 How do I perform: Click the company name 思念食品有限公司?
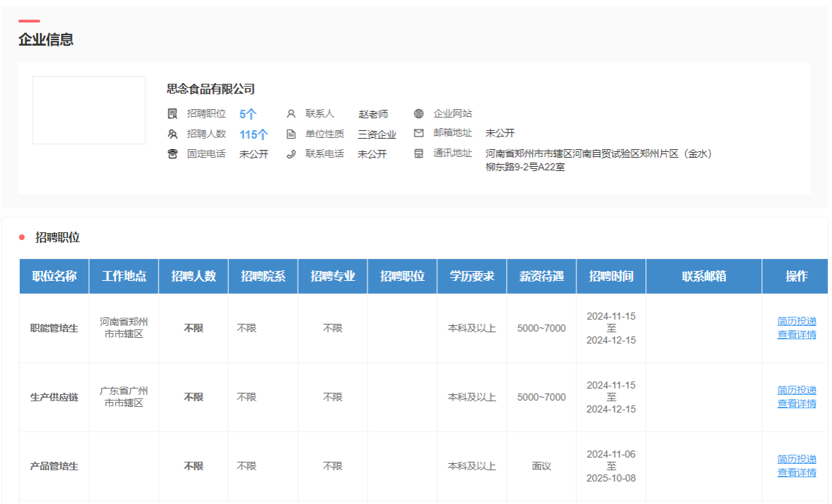(210, 89)
